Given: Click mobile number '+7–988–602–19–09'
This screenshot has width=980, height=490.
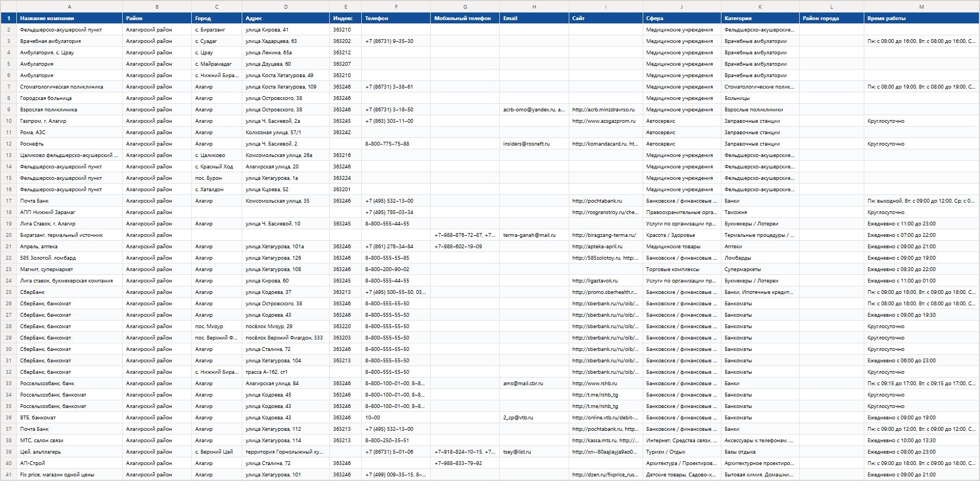Looking at the screenshot, I should (x=465, y=247).
